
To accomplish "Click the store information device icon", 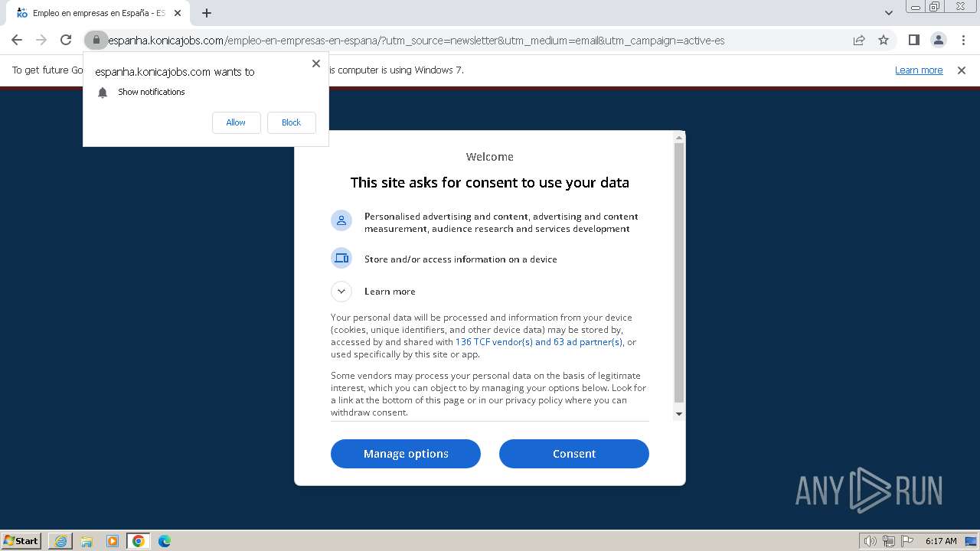I will point(341,259).
